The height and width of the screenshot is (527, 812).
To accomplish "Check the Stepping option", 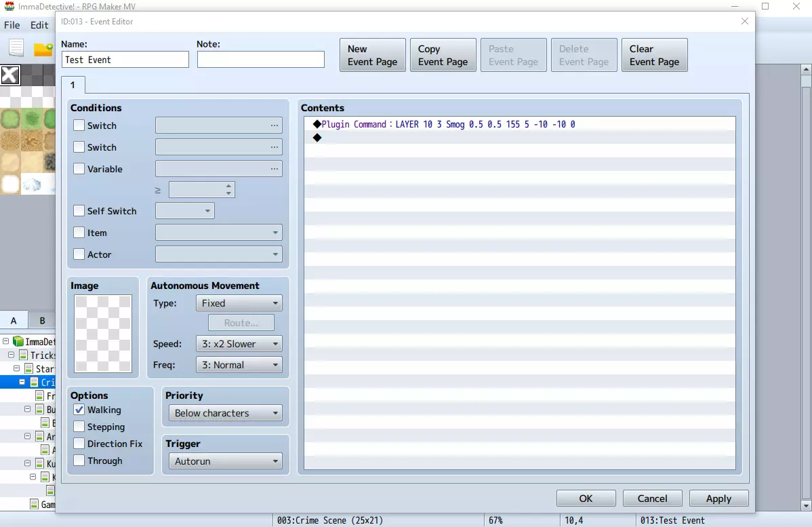I will pyautogui.click(x=79, y=427).
